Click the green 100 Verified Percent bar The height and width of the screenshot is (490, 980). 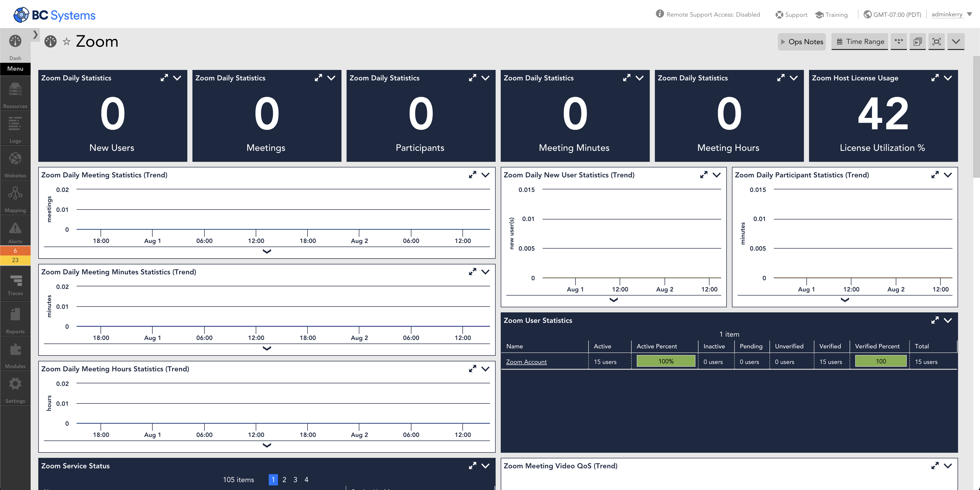coord(881,361)
